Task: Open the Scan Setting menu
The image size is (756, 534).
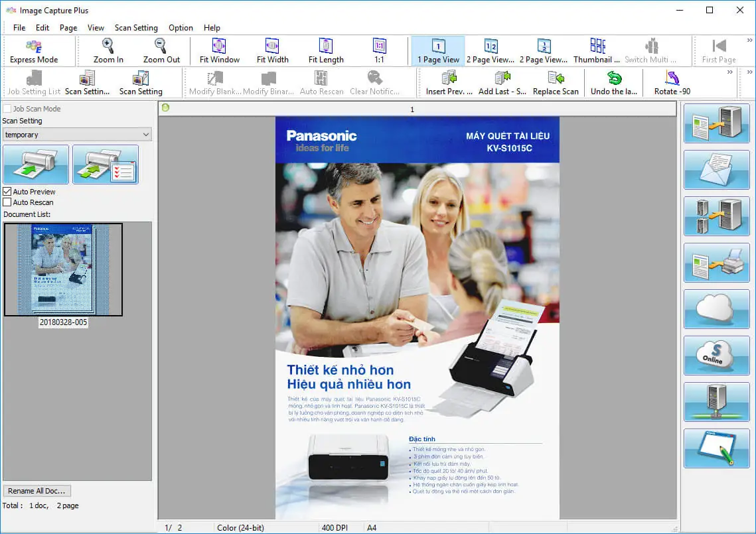Action: pos(136,27)
